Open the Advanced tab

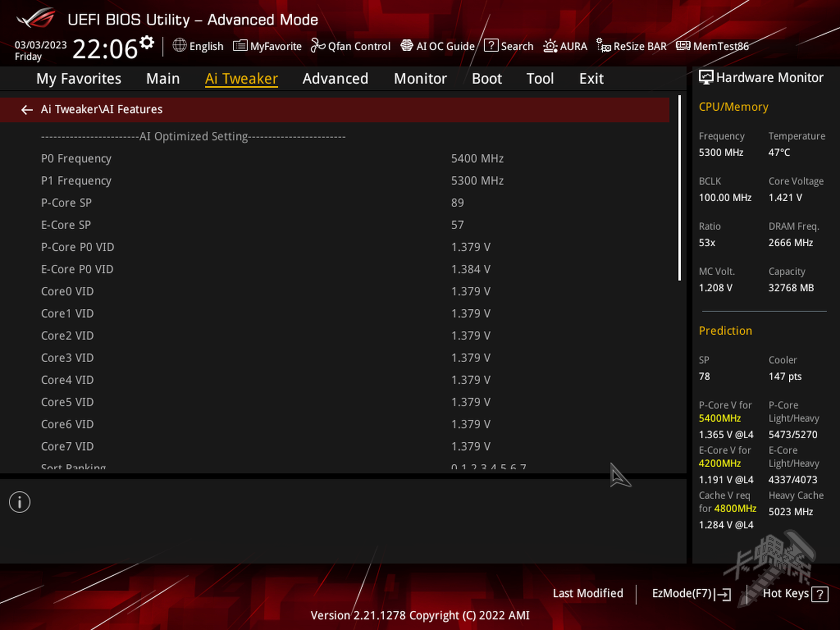pos(335,79)
